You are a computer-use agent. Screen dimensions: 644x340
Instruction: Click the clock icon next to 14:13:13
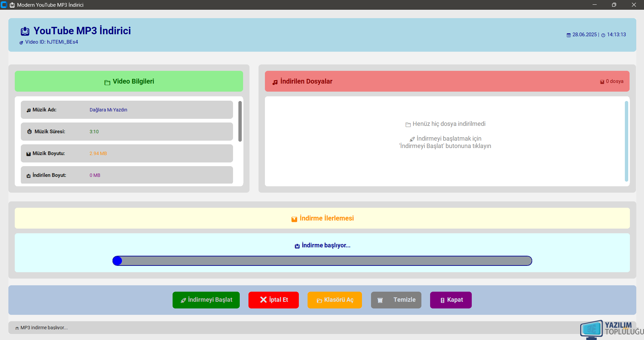tap(603, 35)
